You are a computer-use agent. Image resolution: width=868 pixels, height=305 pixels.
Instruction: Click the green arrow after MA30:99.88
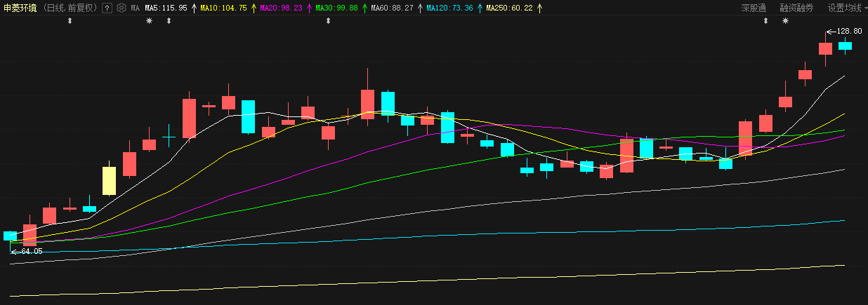[364, 8]
